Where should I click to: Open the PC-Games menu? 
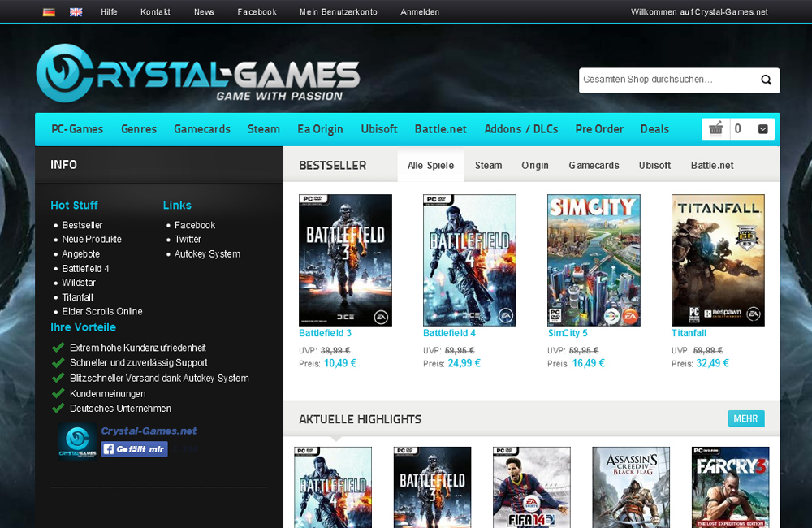tap(77, 129)
